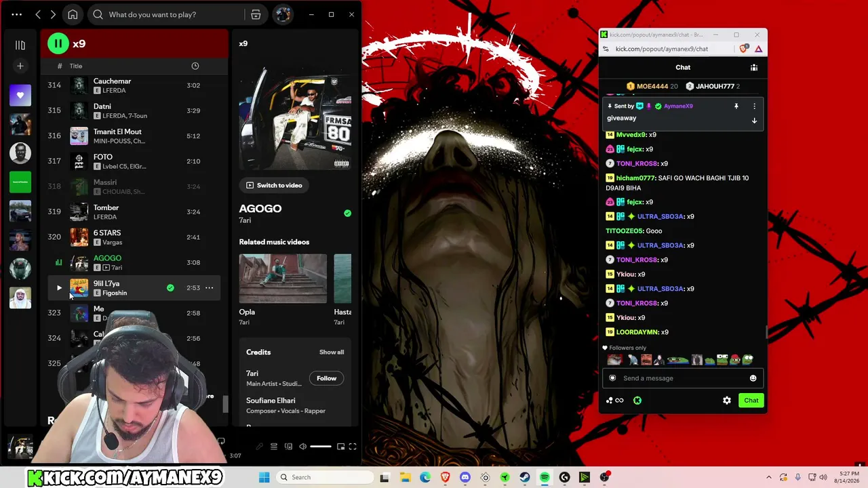Select the track Tomber
The image size is (868, 488).
[134, 211]
